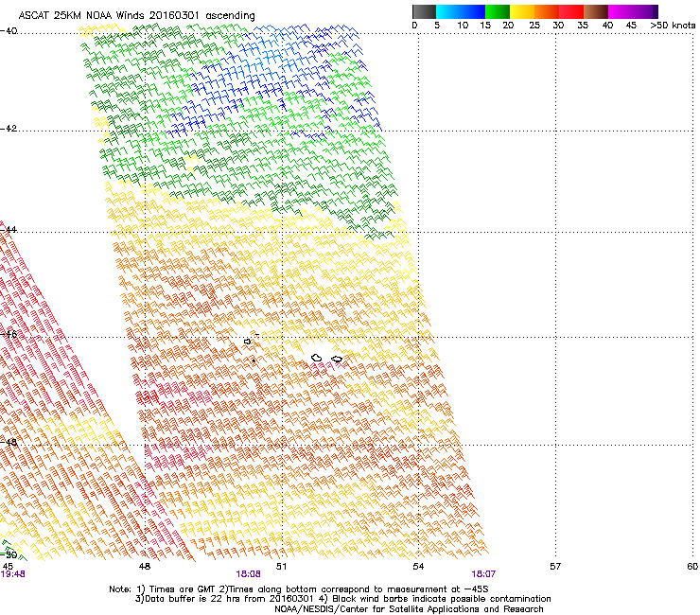Image resolution: width=700 pixels, height=615 pixels.
Task: Click the gray 0-5 knots color swatch
Action: pyautogui.click(x=424, y=11)
